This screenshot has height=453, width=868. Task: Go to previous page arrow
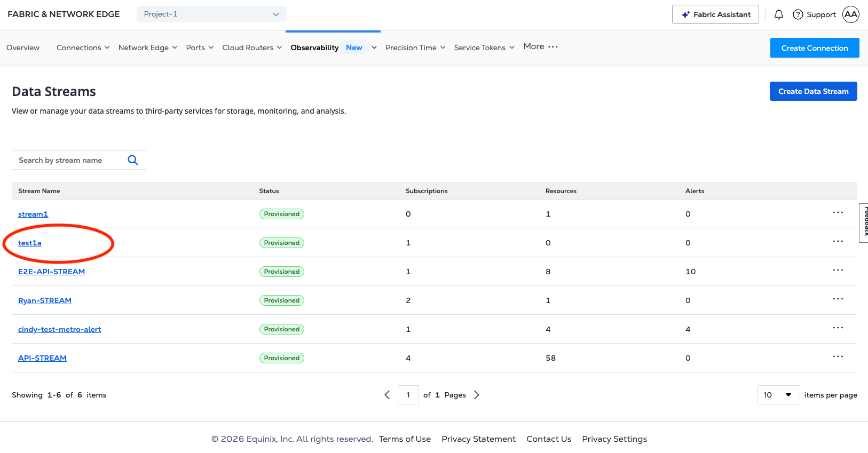[x=387, y=395]
